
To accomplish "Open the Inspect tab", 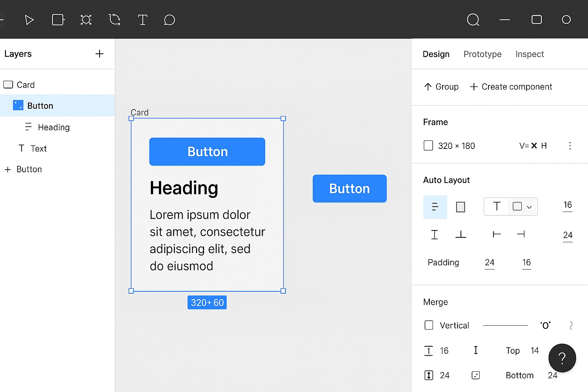I will (x=530, y=54).
